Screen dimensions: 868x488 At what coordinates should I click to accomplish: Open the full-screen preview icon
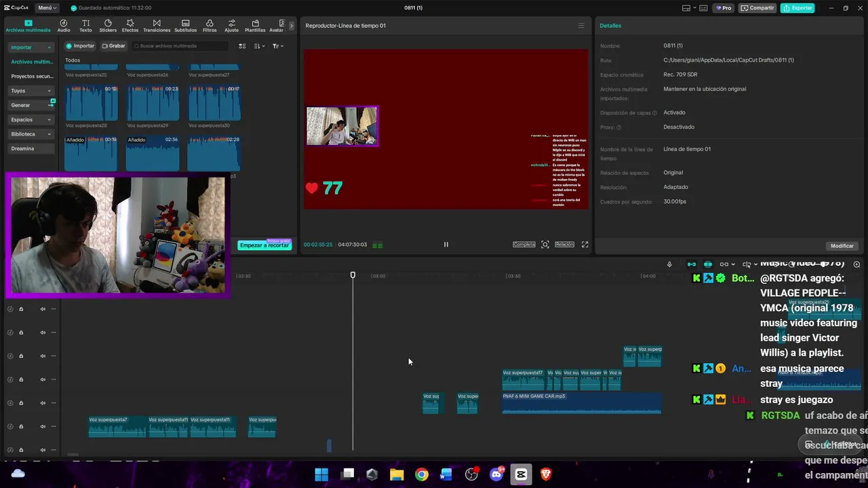(x=585, y=245)
